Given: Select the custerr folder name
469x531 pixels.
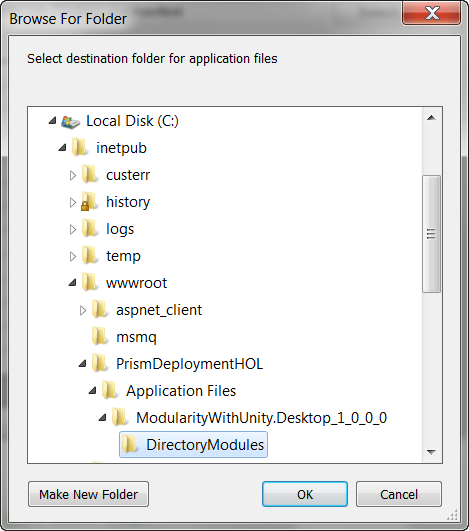Looking at the screenshot, I should pos(128,175).
